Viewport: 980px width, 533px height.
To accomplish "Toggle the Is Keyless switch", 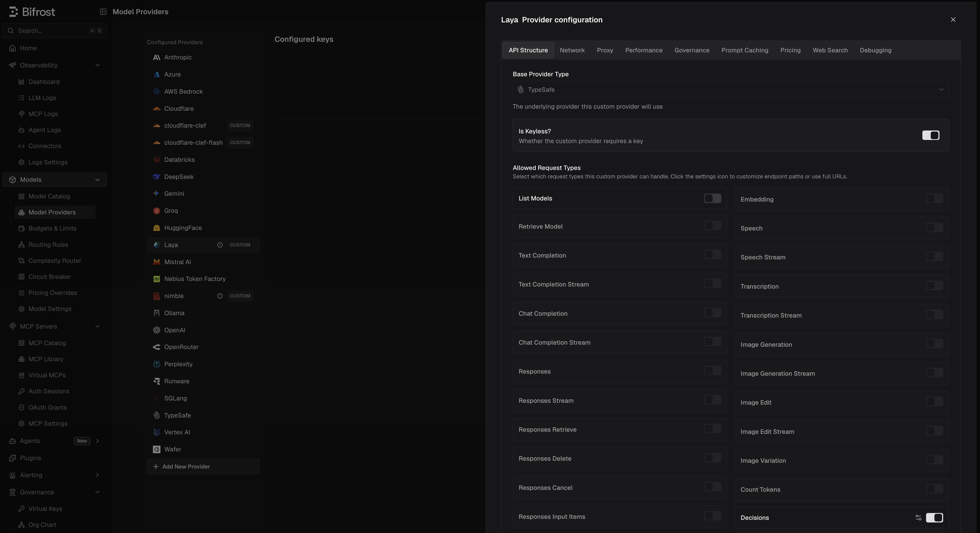I will click(x=931, y=135).
